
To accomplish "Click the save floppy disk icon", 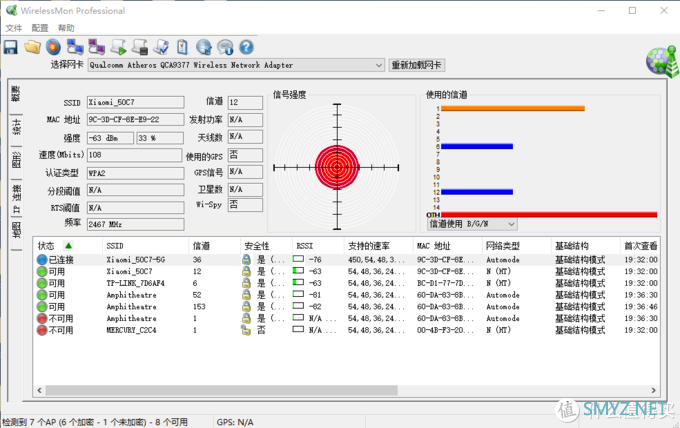I will click(10, 47).
